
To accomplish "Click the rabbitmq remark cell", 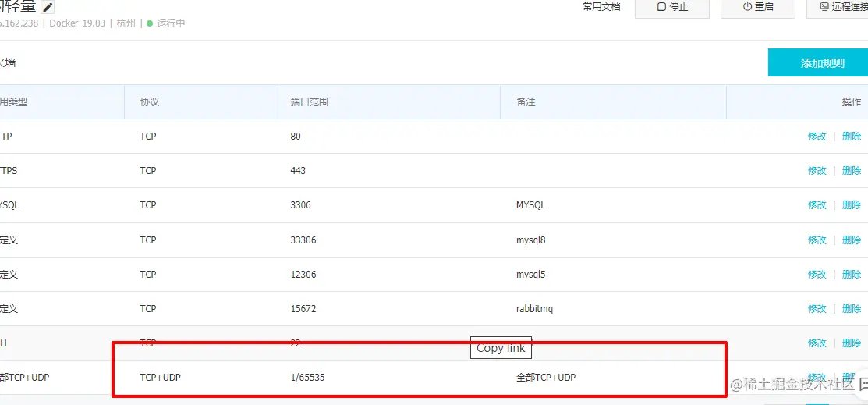I will click(534, 308).
